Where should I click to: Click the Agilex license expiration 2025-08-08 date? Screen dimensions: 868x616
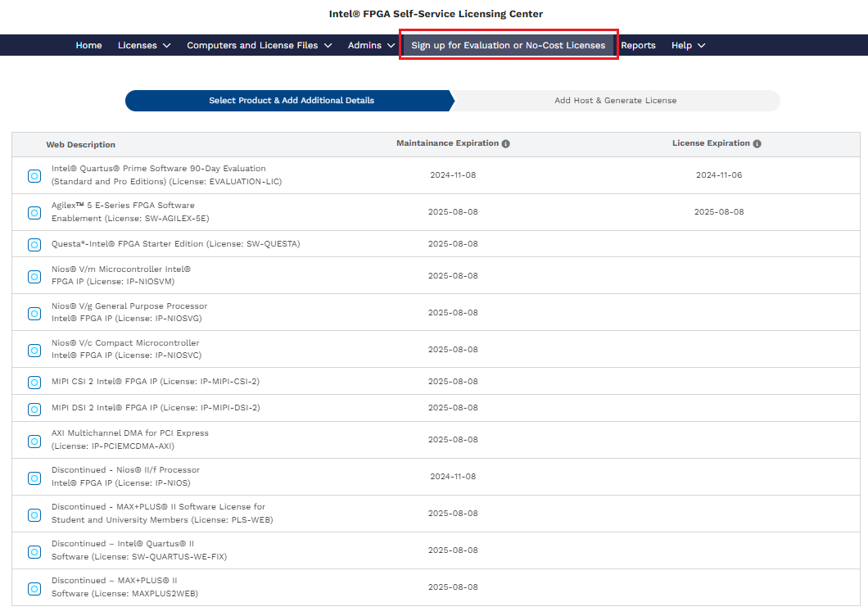(x=718, y=212)
